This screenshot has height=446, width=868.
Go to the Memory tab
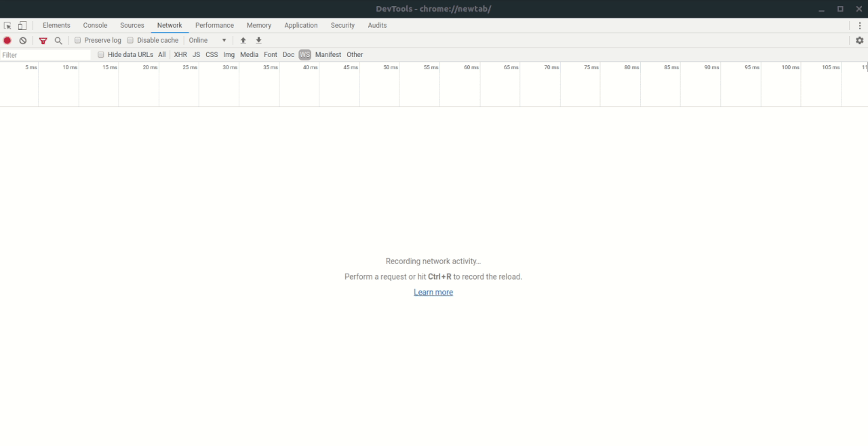click(x=259, y=25)
